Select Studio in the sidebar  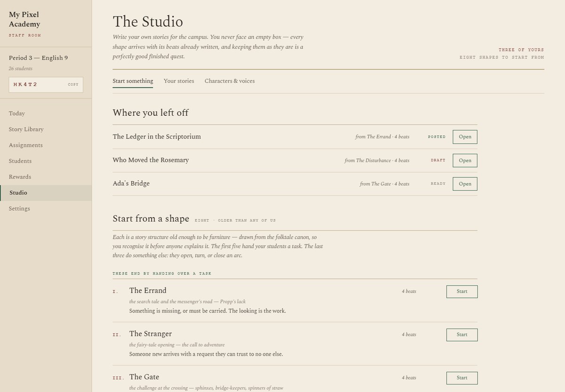46,193
